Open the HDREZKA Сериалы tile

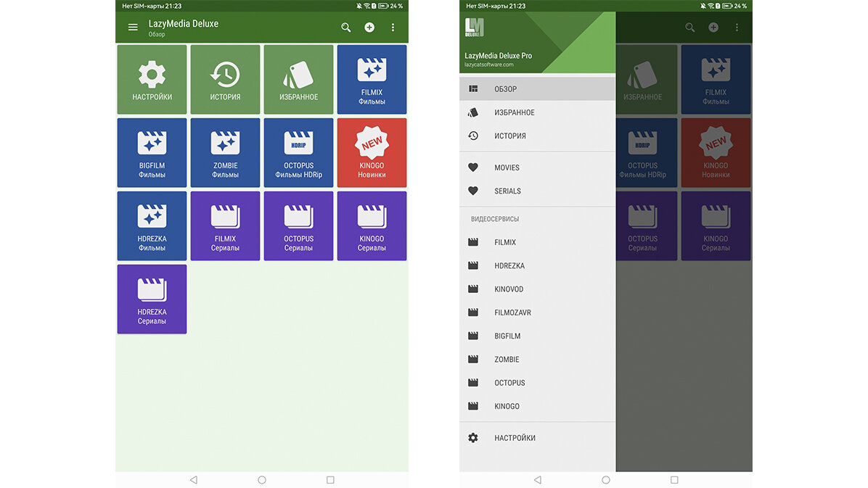(152, 299)
